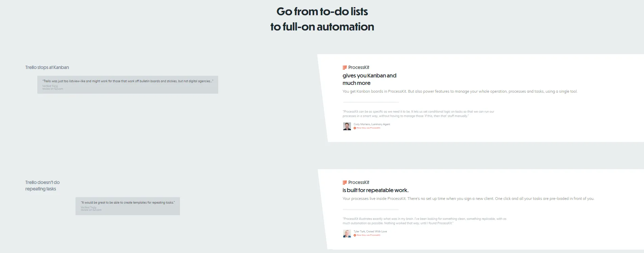The height and width of the screenshot is (253, 644).
Task: Click the ProcessKit logo icon above the Kanban heading
Action: pyautogui.click(x=345, y=68)
